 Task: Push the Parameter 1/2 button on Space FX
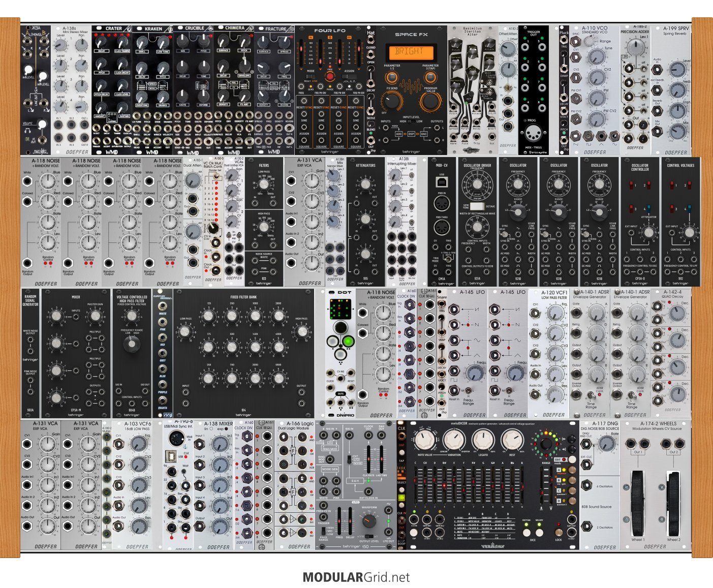click(x=392, y=78)
